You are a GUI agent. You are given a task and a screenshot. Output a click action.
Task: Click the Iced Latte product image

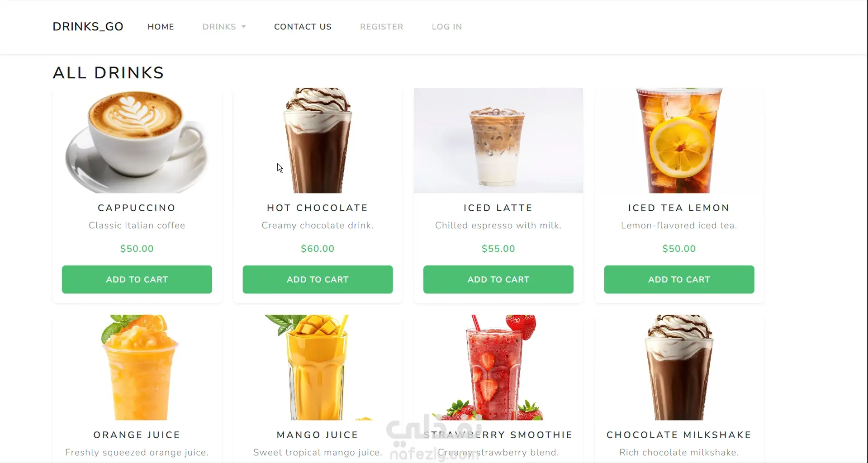pyautogui.click(x=498, y=141)
